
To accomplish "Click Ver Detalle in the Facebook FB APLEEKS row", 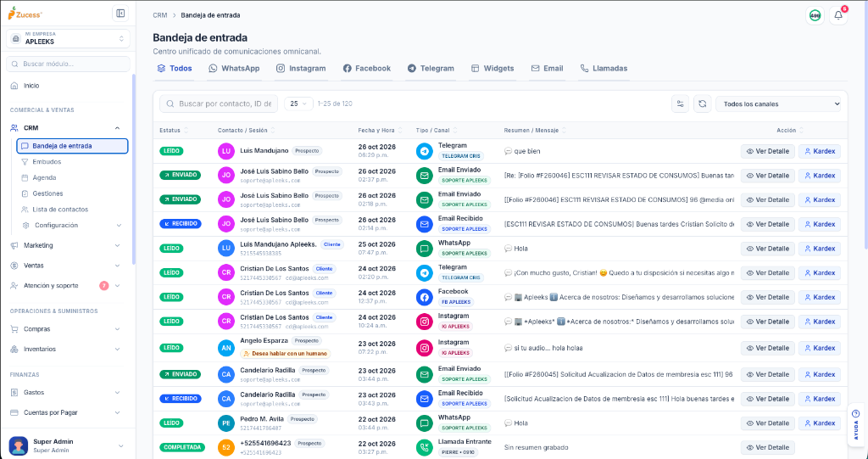I will coord(767,297).
